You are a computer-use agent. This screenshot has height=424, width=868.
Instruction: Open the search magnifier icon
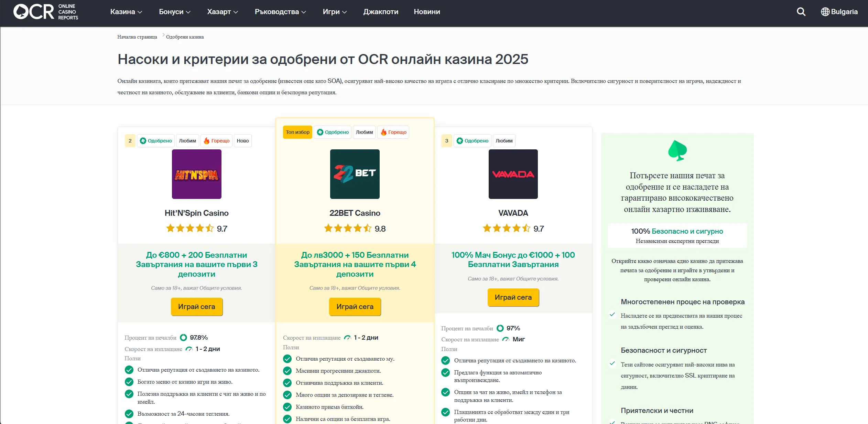tap(801, 12)
